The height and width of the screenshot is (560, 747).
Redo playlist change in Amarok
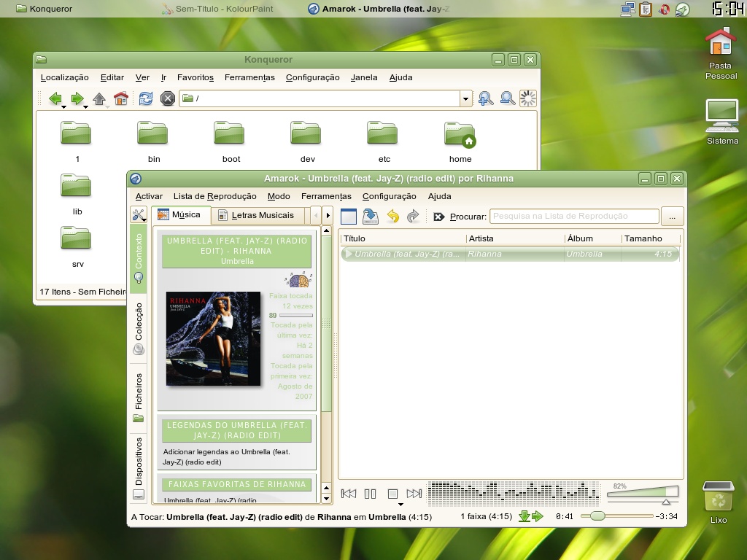(x=413, y=216)
